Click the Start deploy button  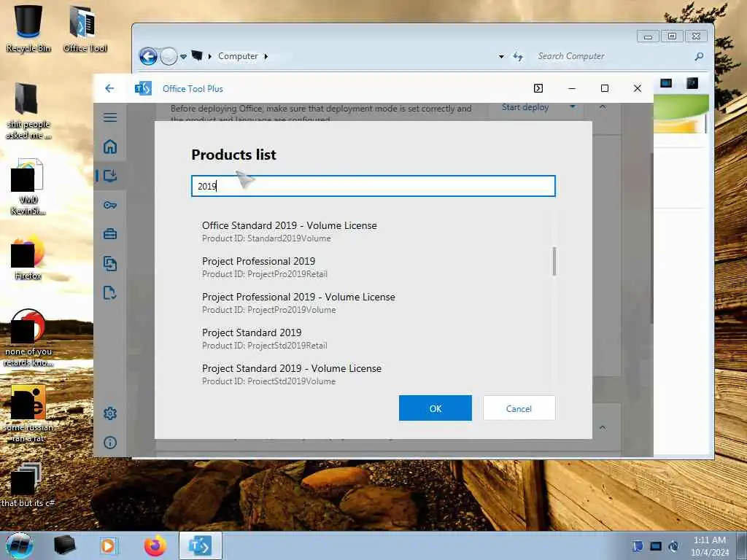[525, 108]
